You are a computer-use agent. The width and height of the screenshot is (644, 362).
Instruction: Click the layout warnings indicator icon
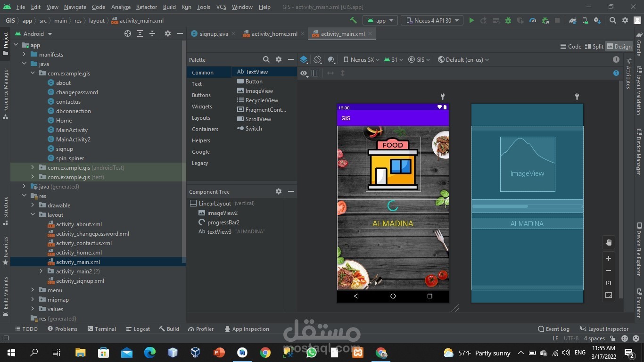coord(616,59)
